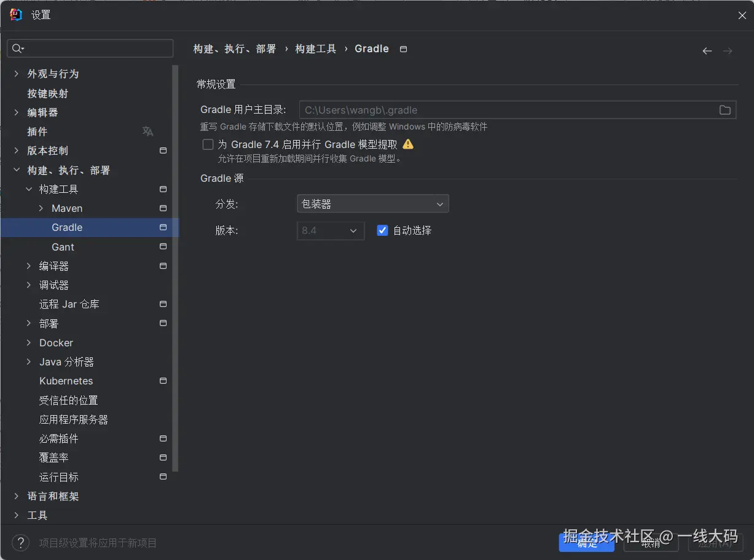Screen dimensions: 754x560
Task: Click project-level icon on 覆盖率 row
Action: pyautogui.click(x=163, y=457)
